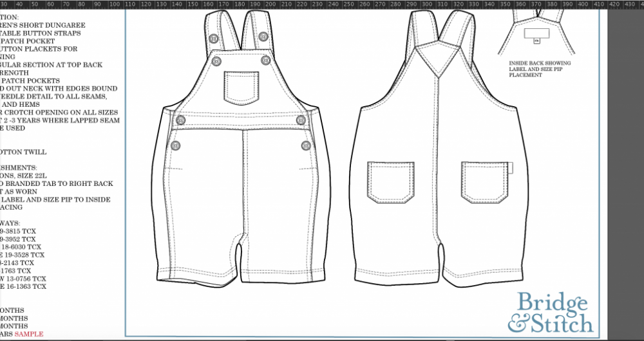Select the '16-1363 TCX' colourway line
The image size is (644, 341).
pyautogui.click(x=23, y=286)
